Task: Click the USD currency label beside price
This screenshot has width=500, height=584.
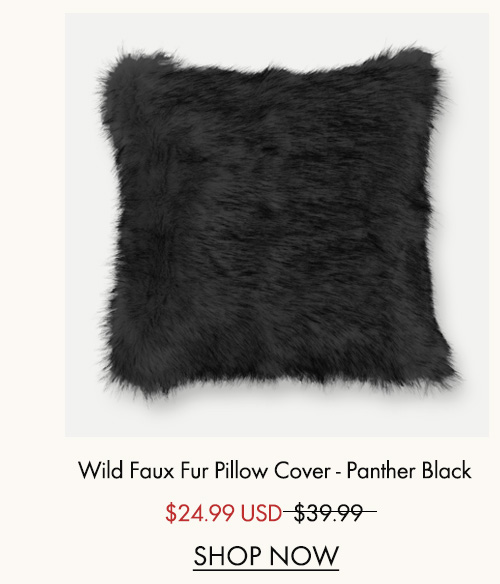Action: pos(261,512)
